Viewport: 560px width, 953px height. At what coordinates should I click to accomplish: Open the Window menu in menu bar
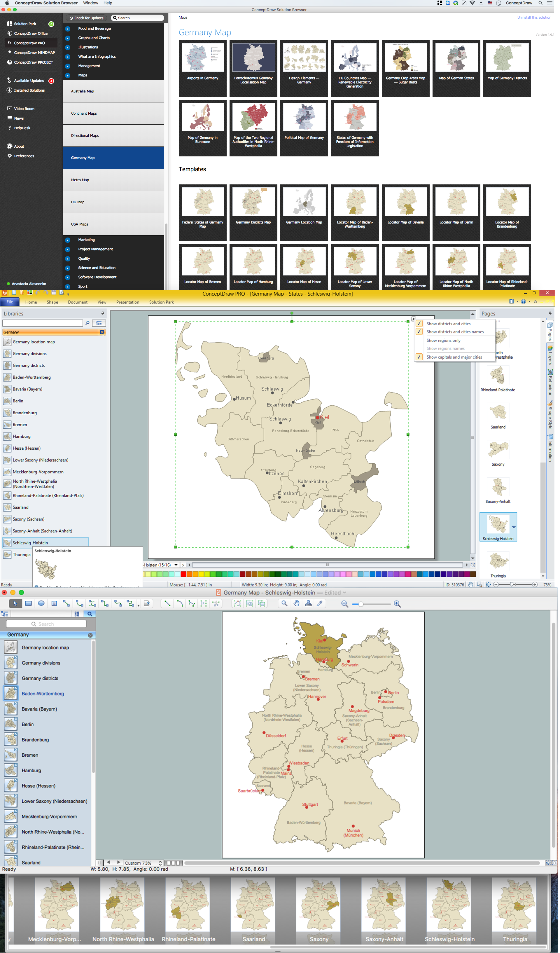(x=90, y=3)
